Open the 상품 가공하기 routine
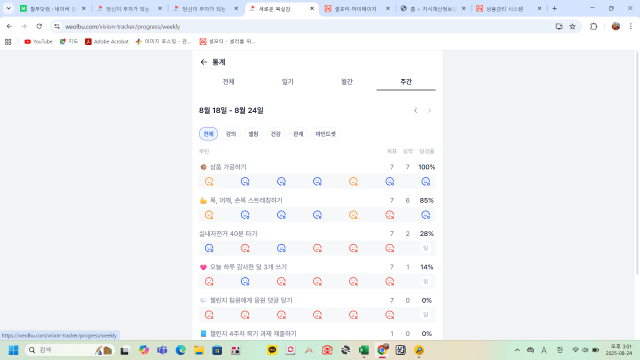The image size is (640, 360). tap(228, 167)
